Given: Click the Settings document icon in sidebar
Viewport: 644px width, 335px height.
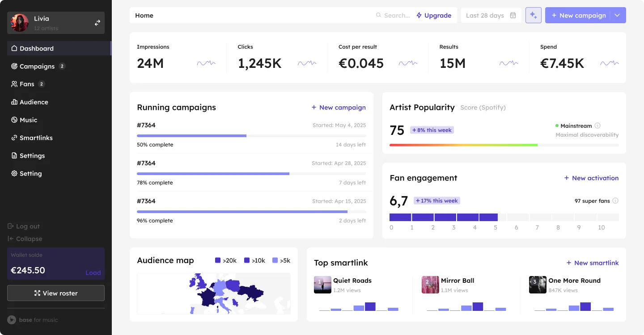Looking at the screenshot, I should (x=14, y=155).
